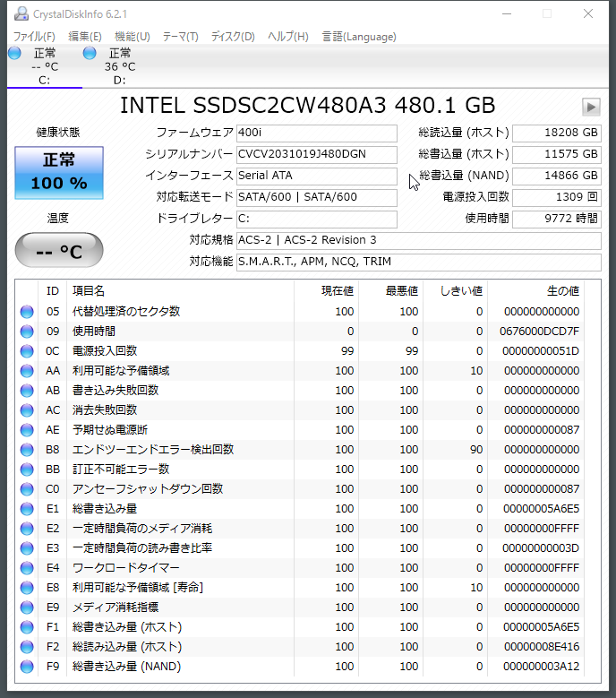Open the 編集(E) menu
The height and width of the screenshot is (698, 616).
click(x=84, y=37)
